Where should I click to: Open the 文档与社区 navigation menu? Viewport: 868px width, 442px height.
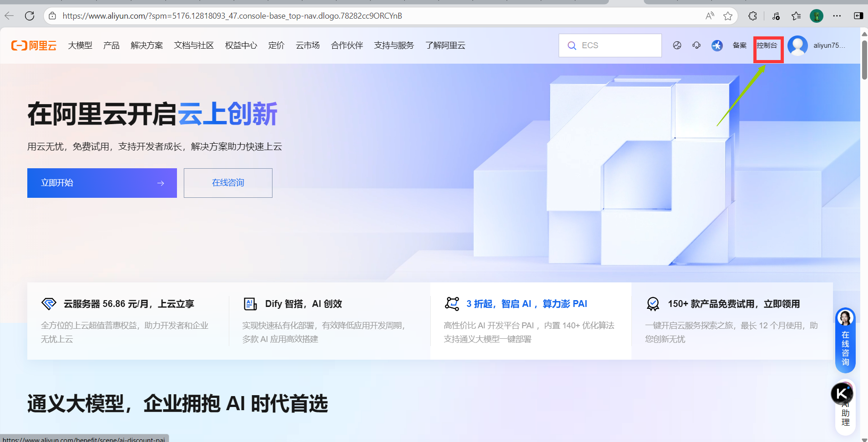coord(194,45)
